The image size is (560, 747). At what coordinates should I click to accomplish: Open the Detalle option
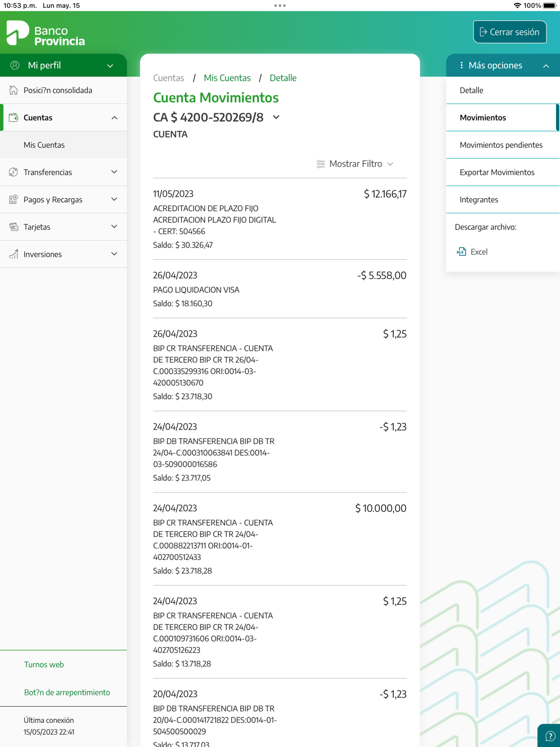coord(503,90)
